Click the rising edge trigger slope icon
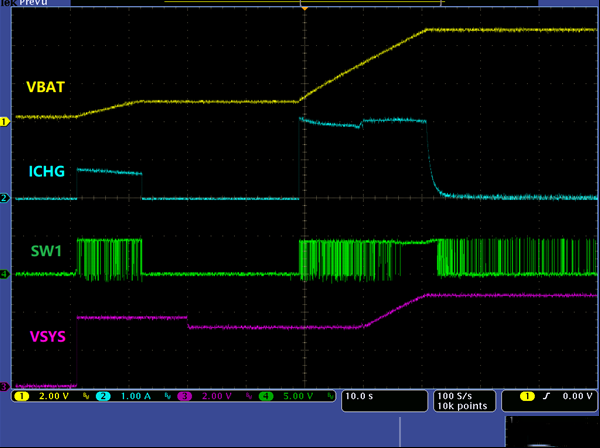Screen dimensions: 600x448 (546, 396)
